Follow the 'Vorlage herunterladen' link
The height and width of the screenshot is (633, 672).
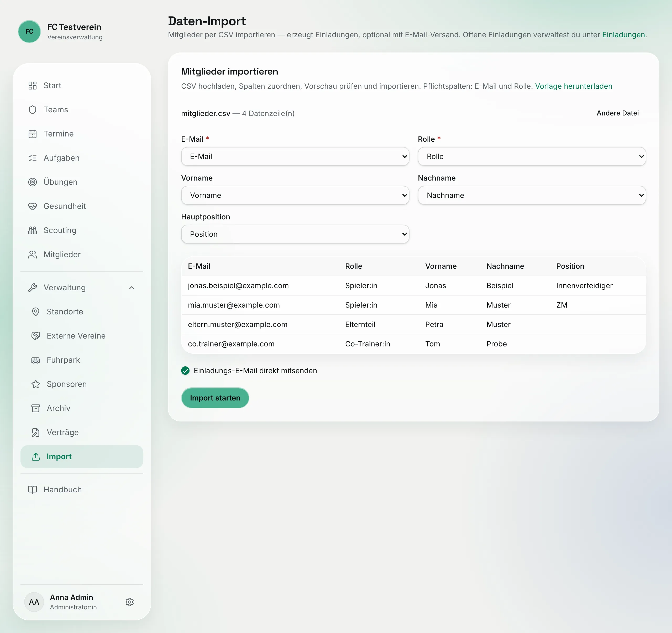pyautogui.click(x=574, y=86)
